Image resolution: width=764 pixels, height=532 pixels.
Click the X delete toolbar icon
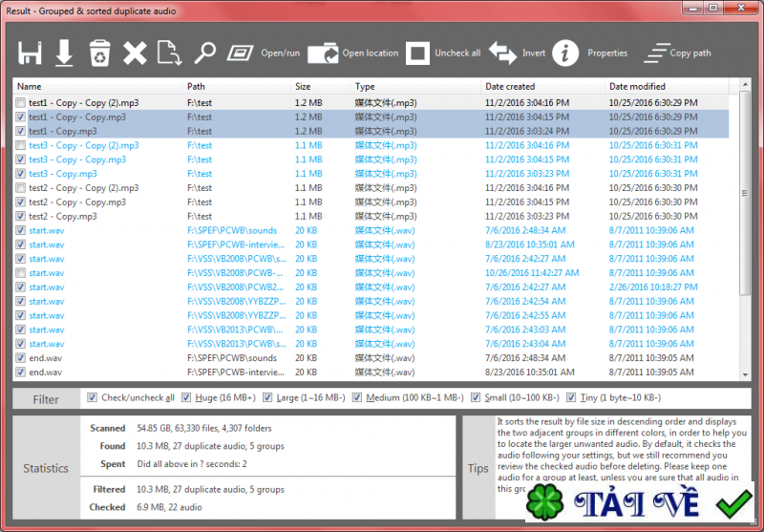[x=135, y=53]
